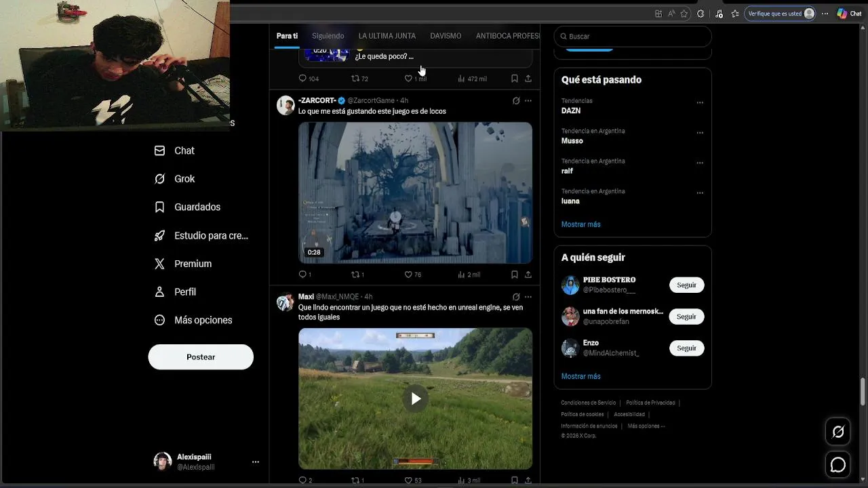Image resolution: width=868 pixels, height=488 pixels.
Task: Share the post with 472 mil views
Action: 528,79
